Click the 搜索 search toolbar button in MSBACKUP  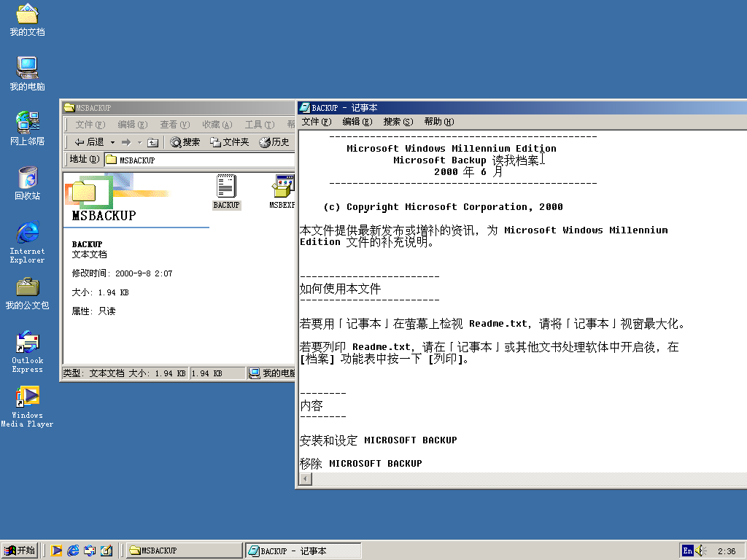click(x=185, y=142)
